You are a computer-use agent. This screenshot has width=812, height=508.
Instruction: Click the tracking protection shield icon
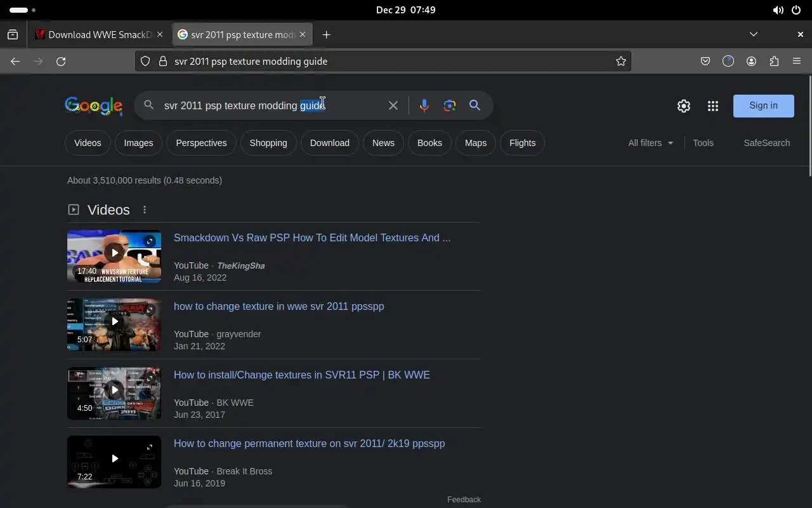pyautogui.click(x=145, y=61)
